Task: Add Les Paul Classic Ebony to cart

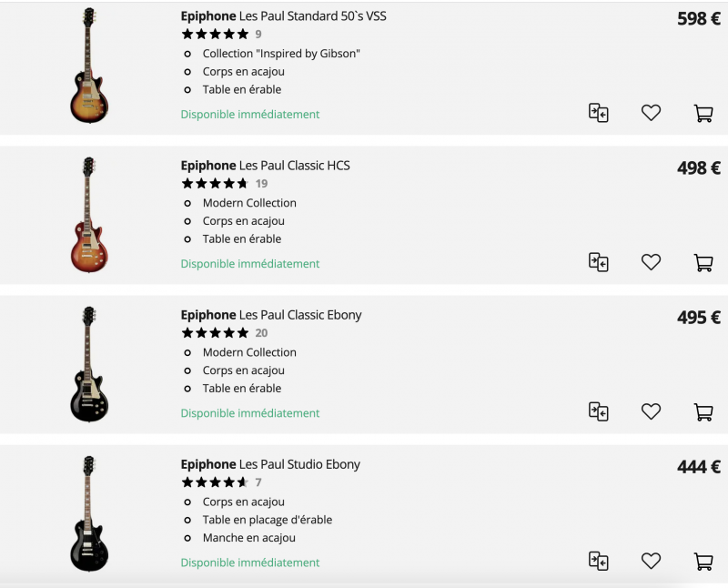Action: [x=703, y=411]
